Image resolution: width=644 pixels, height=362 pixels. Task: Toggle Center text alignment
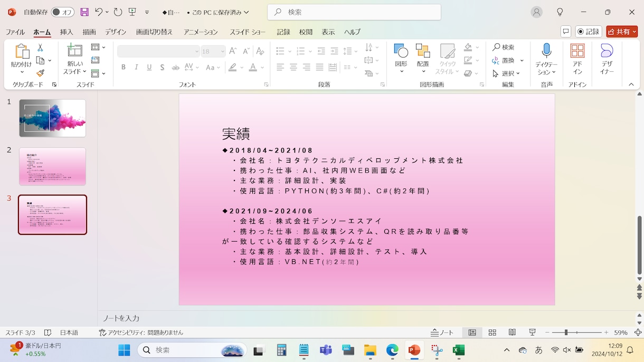[x=293, y=67]
